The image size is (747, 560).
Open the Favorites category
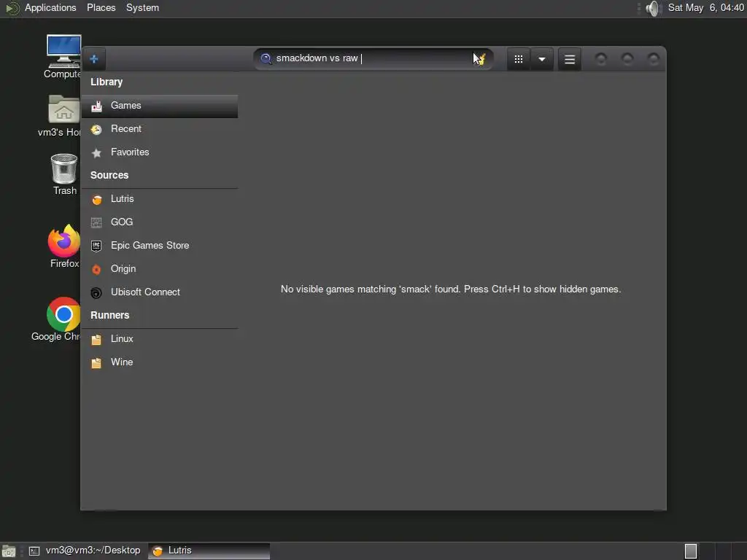point(160,152)
